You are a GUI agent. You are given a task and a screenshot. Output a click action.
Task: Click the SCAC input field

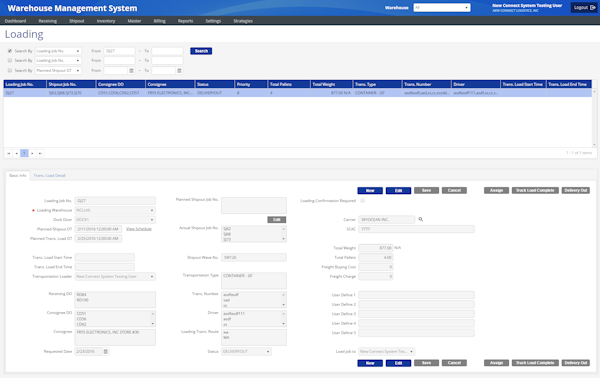pyautogui.click(x=416, y=229)
